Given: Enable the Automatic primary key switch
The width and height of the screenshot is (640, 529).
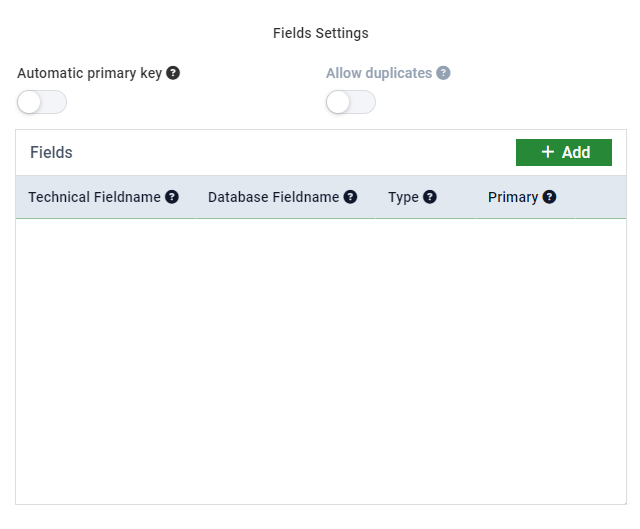Looking at the screenshot, I should coord(42,102).
